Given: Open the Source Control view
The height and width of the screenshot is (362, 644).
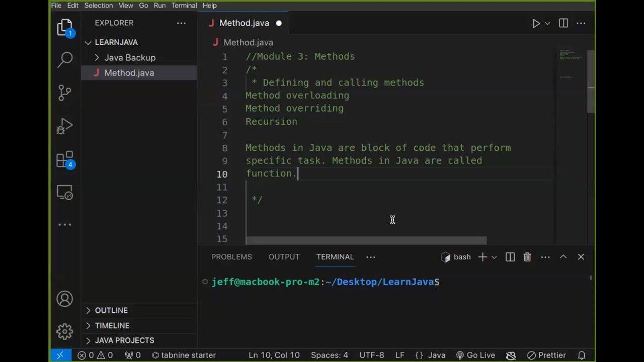Looking at the screenshot, I should pos(65,93).
